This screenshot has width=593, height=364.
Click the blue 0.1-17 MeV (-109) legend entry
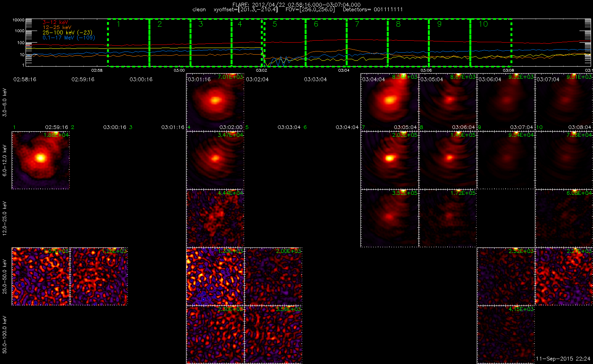[x=69, y=38]
